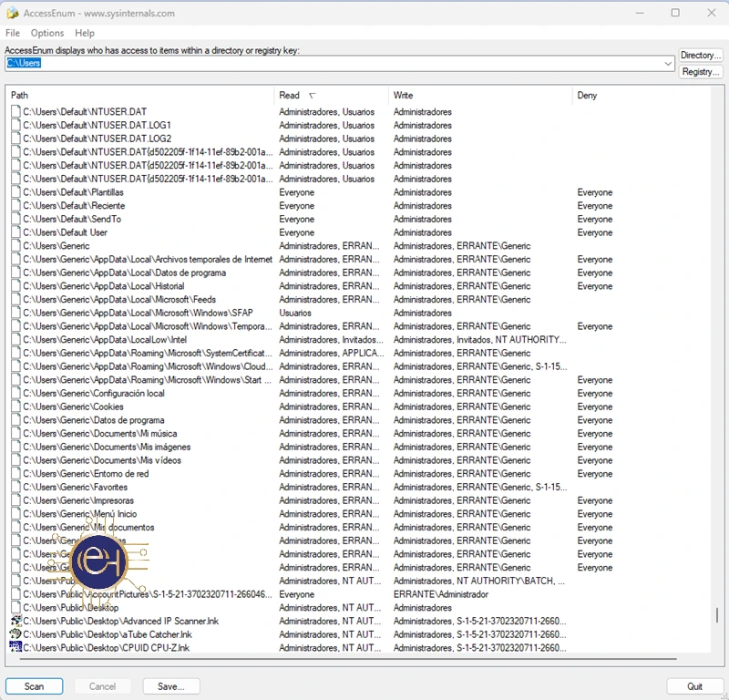Select C:\Users\Generic\Configuración local row
Image resolution: width=729 pixels, height=700 pixels.
(x=94, y=394)
